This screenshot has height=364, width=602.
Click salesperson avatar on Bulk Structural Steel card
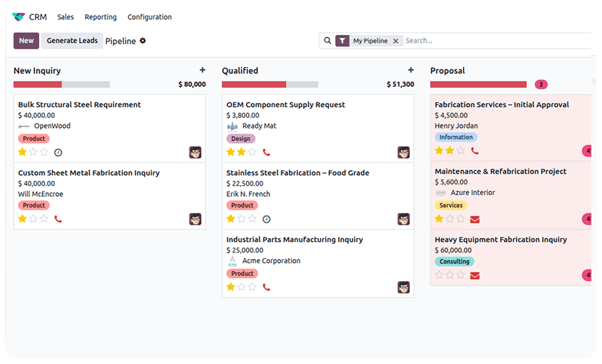point(195,152)
